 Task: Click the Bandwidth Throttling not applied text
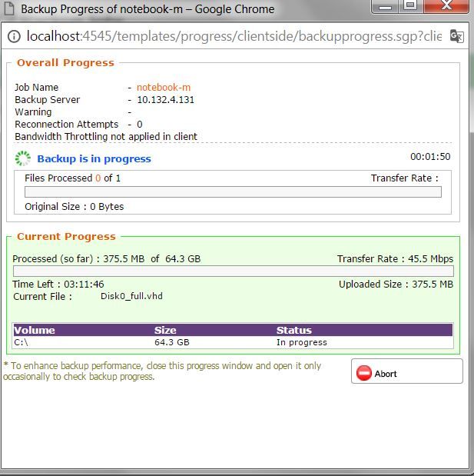tap(106, 137)
